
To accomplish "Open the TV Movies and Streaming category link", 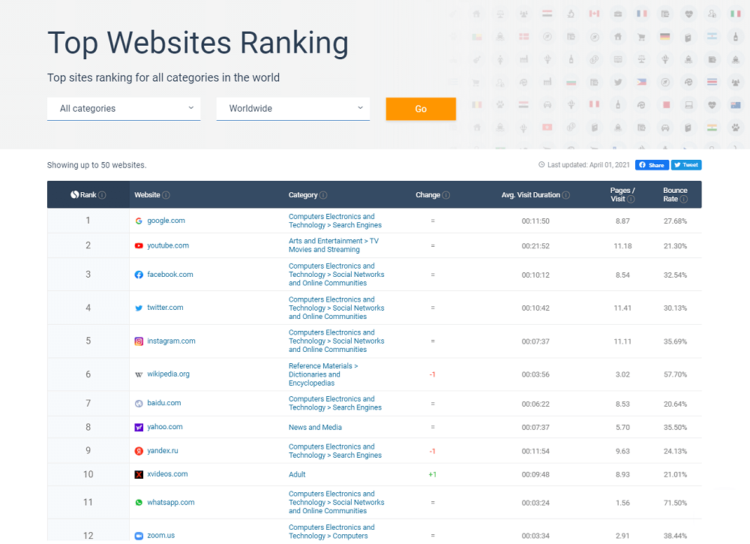I will click(x=333, y=245).
